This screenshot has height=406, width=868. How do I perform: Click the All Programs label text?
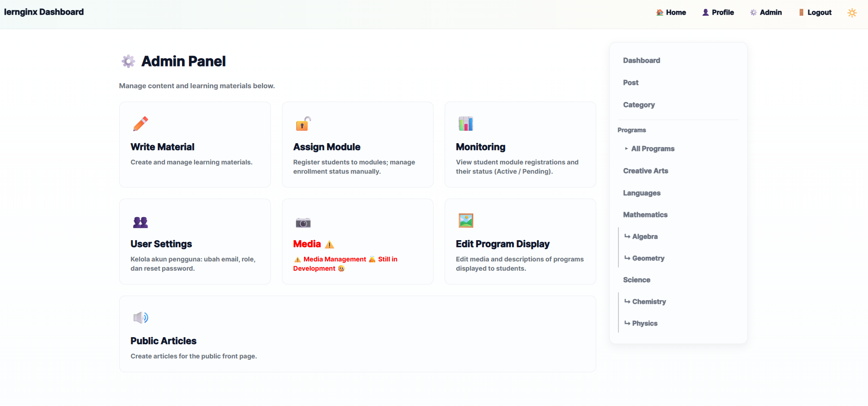[x=653, y=149]
